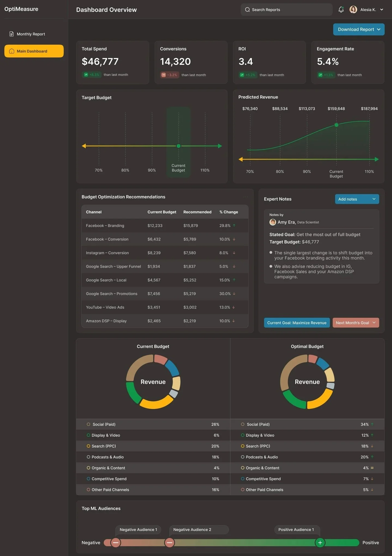Select Optimal Budget Display & Video circle marker
The height and width of the screenshot is (556, 392).
(x=243, y=435)
